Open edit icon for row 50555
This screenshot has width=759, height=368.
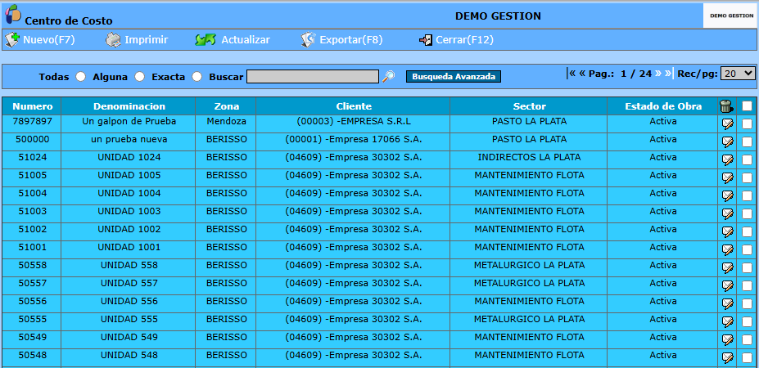click(x=727, y=321)
